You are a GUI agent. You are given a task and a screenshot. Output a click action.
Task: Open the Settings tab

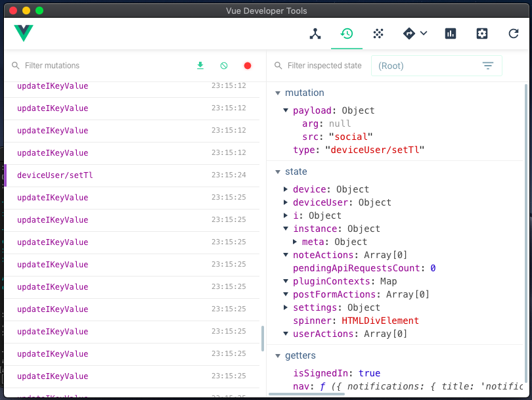pyautogui.click(x=482, y=33)
